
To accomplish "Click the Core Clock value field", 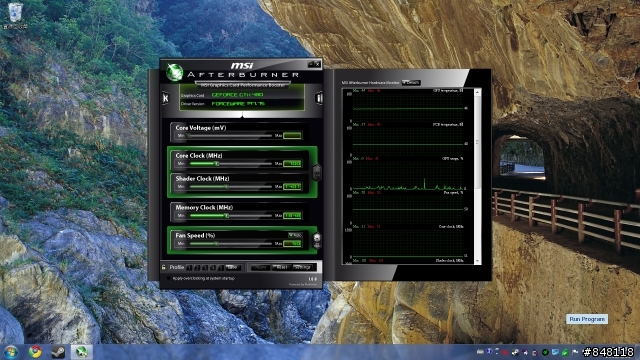I will [x=292, y=163].
